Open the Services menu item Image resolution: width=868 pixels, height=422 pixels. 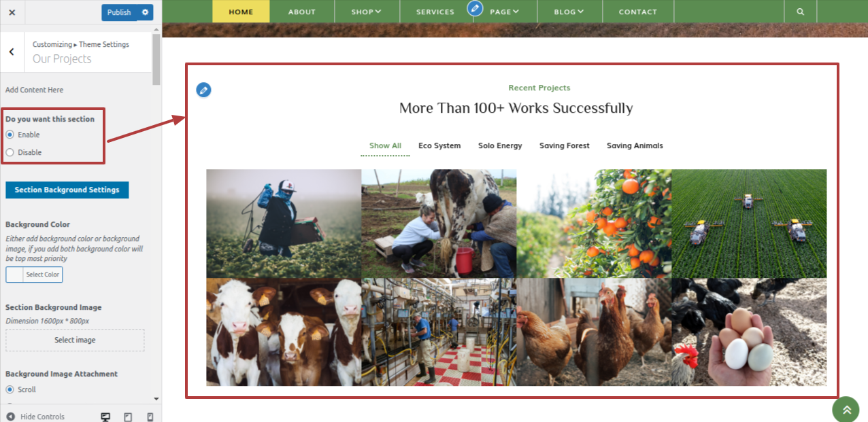(x=435, y=12)
